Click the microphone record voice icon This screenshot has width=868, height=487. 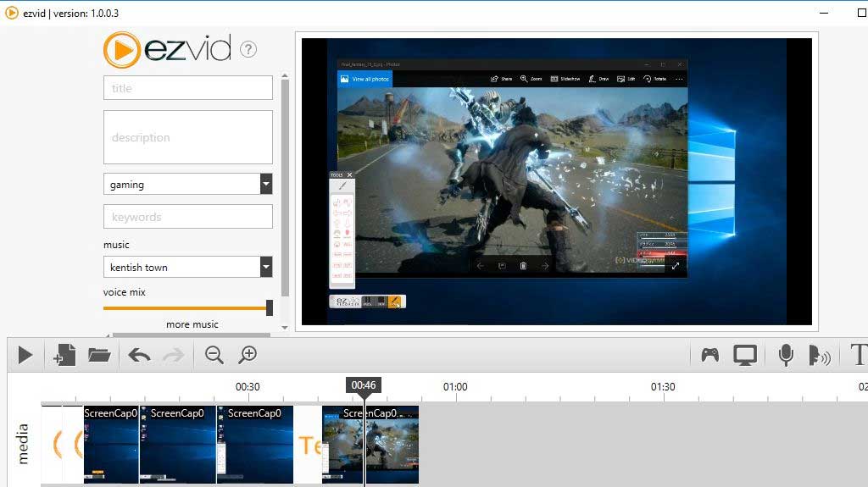[x=786, y=355]
